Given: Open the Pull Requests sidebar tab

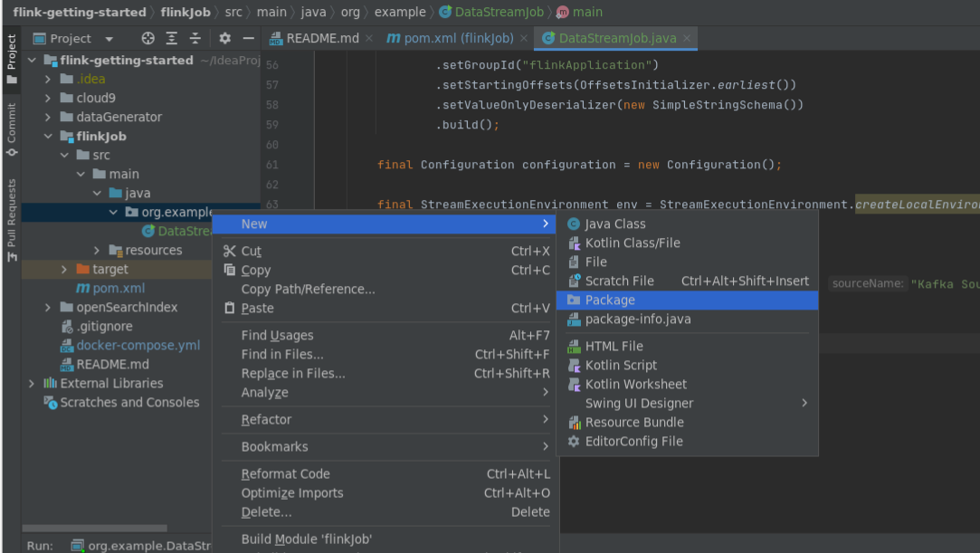Looking at the screenshot, I should (11, 220).
